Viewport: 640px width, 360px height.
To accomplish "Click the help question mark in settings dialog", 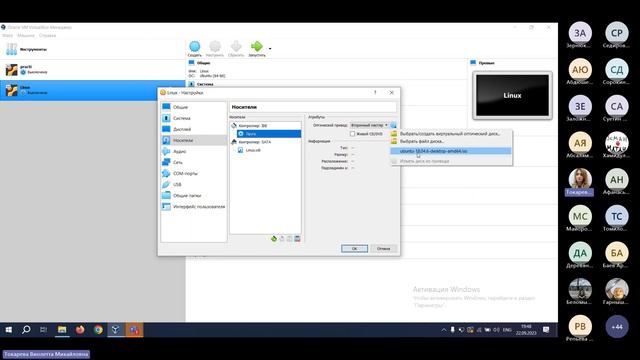I will (375, 93).
